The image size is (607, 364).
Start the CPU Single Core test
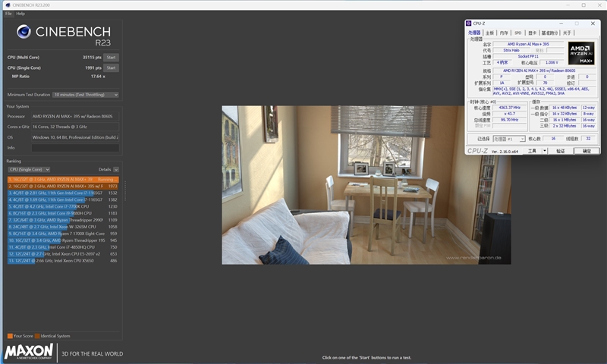tap(111, 67)
